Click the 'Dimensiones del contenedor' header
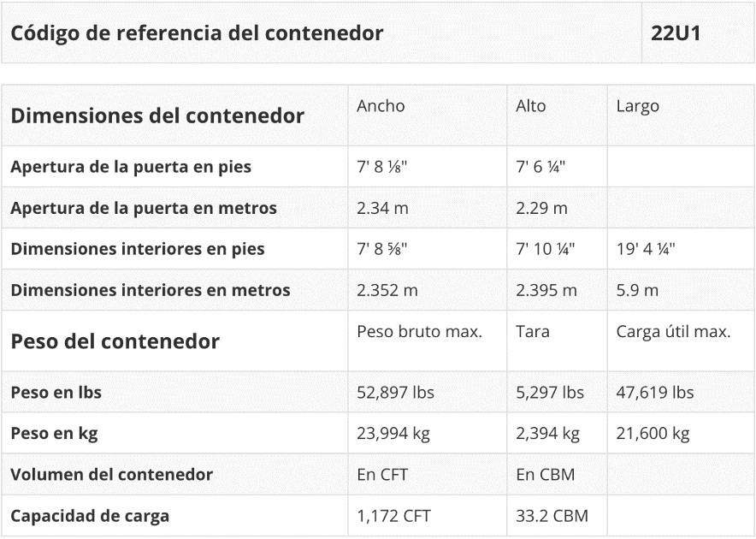 pyautogui.click(x=157, y=115)
